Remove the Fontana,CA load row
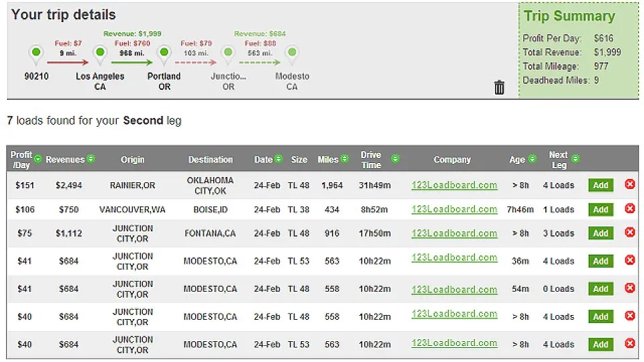The width and height of the screenshot is (644, 362). 630,233
